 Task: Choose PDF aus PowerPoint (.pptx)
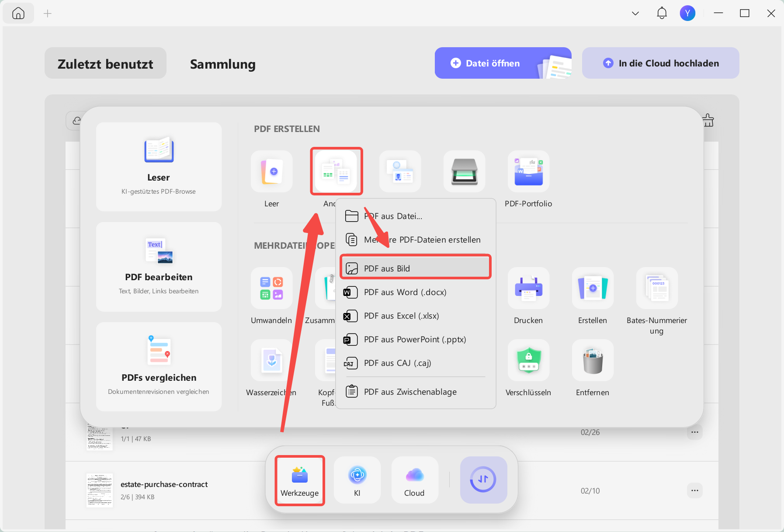coord(416,339)
